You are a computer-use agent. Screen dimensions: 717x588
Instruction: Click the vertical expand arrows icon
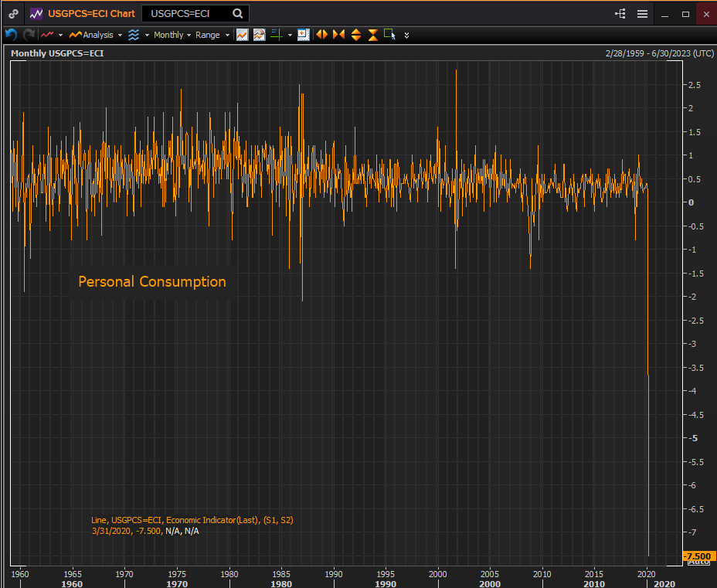[356, 35]
